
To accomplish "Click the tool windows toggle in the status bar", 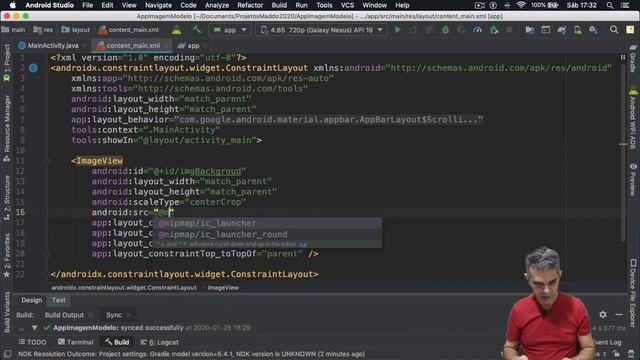I will [7, 353].
